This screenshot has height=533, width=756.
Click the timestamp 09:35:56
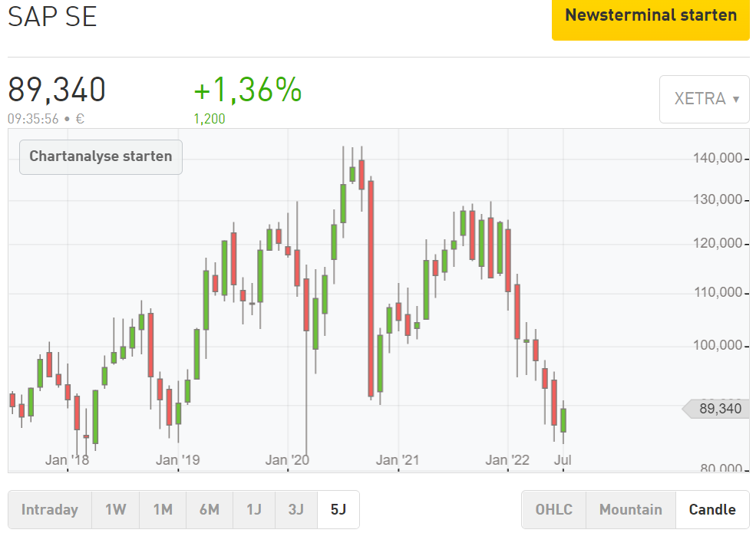(33, 119)
